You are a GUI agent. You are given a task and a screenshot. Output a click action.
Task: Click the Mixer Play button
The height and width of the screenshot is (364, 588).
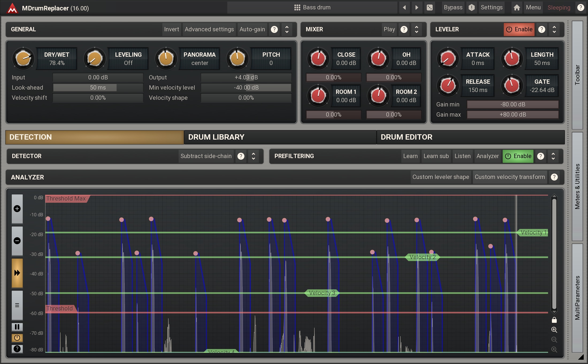point(389,29)
